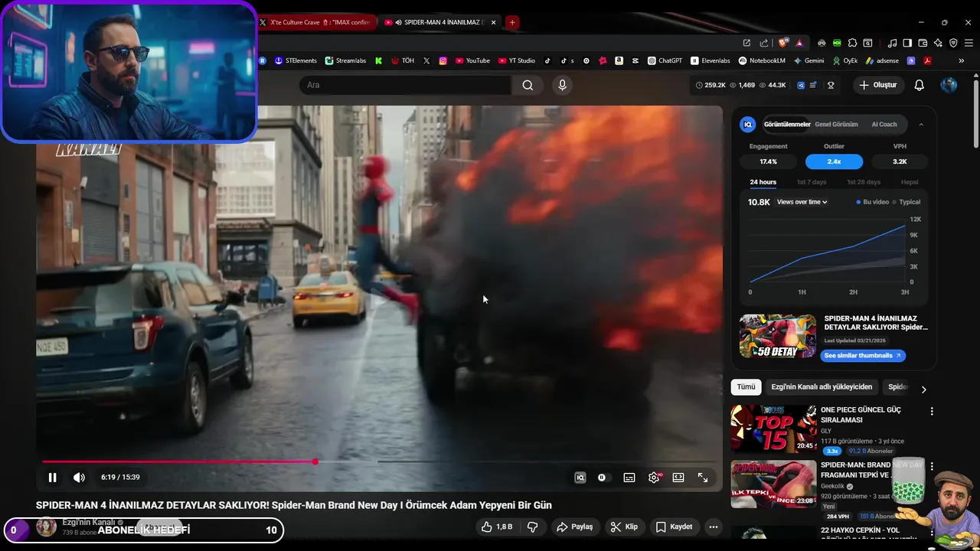Open more actions menu below the video
This screenshot has height=551, width=980.
(714, 527)
